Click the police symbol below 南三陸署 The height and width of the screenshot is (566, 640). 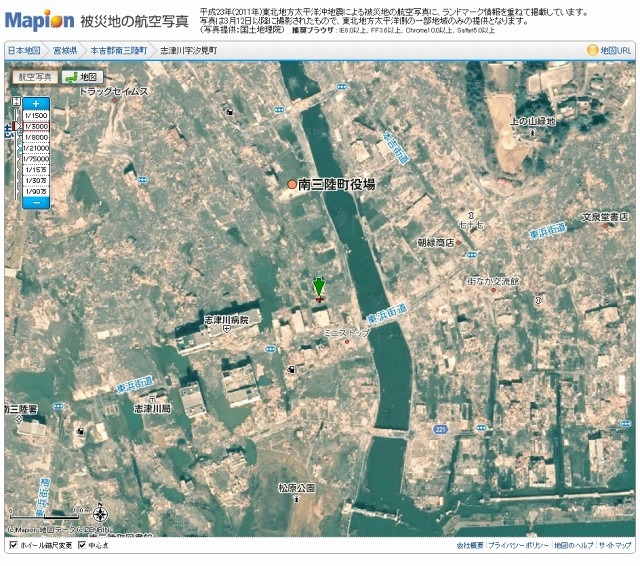[x=18, y=419]
